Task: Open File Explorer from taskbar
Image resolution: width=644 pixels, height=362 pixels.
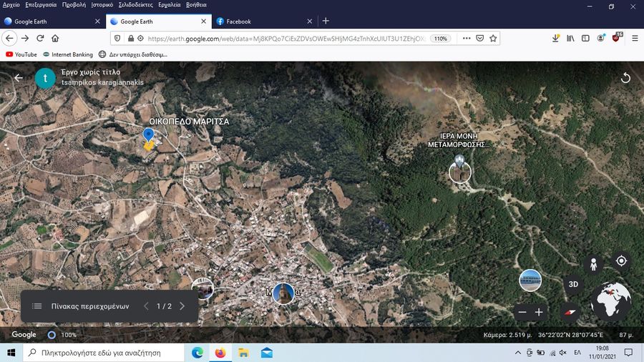Action: coord(243,353)
